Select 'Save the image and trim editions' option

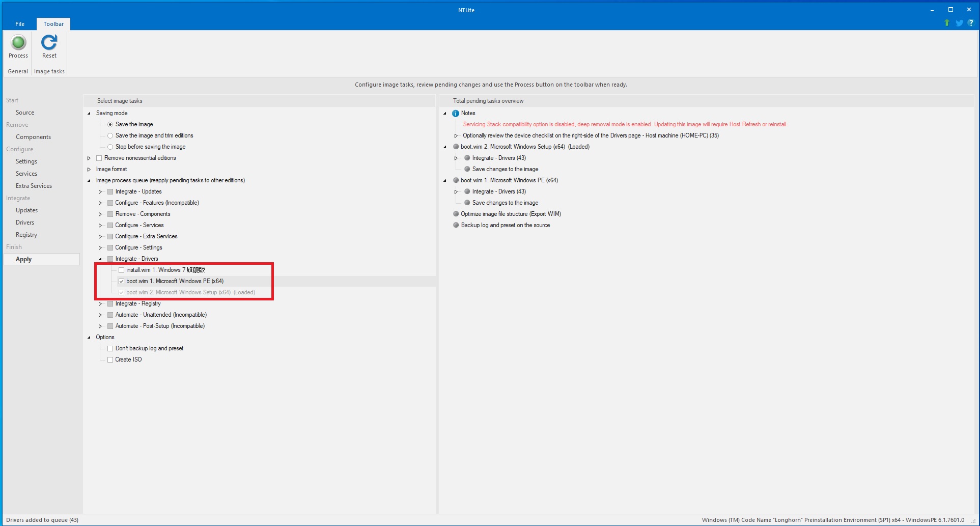coord(110,135)
